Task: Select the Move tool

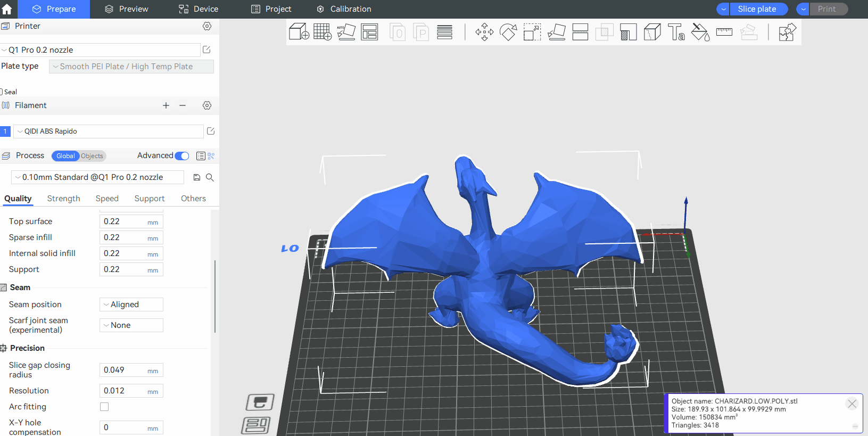Action: pos(484,32)
